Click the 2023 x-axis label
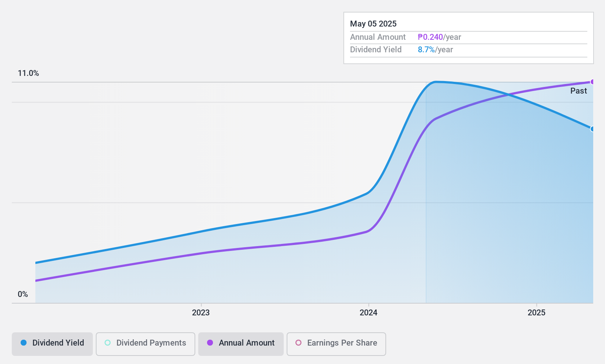The height and width of the screenshot is (364, 605). click(x=201, y=313)
